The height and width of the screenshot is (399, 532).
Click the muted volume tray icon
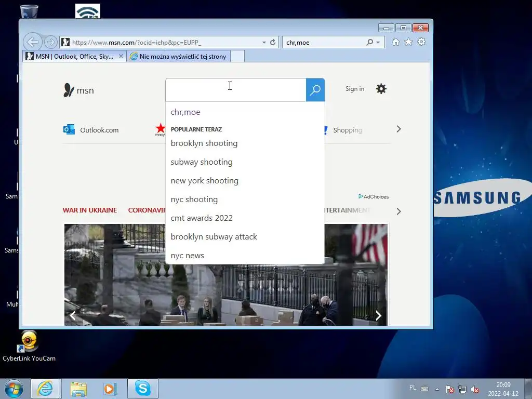point(475,389)
